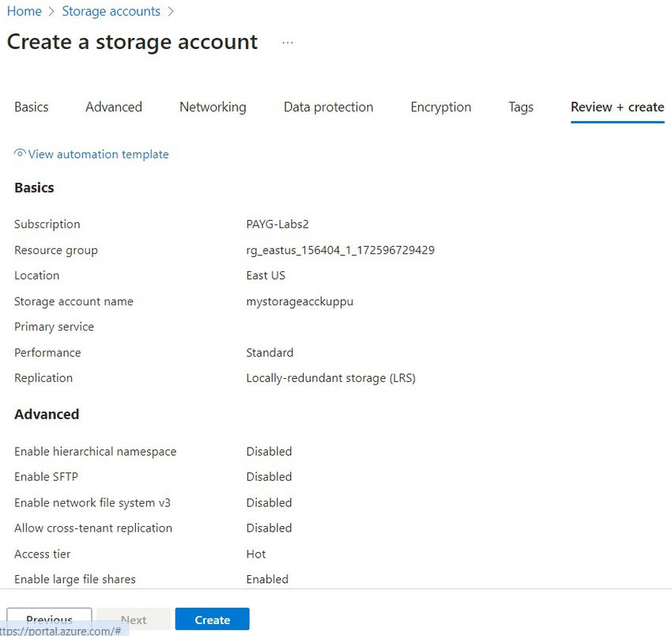Navigate to Storage accounts breadcrumb

coord(111,11)
